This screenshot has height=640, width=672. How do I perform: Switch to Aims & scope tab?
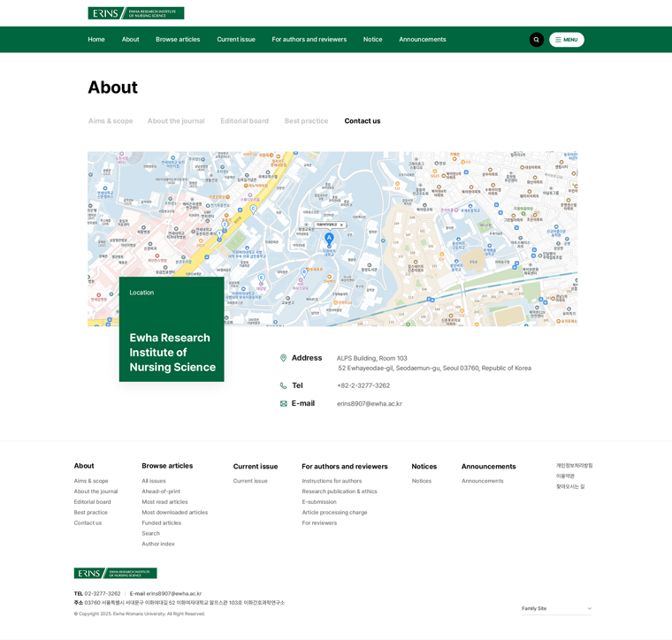[x=111, y=121]
